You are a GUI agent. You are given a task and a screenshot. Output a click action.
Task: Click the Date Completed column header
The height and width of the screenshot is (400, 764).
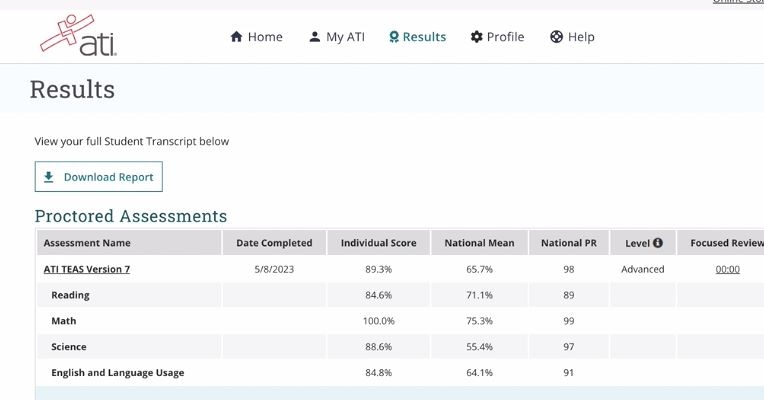tap(274, 243)
